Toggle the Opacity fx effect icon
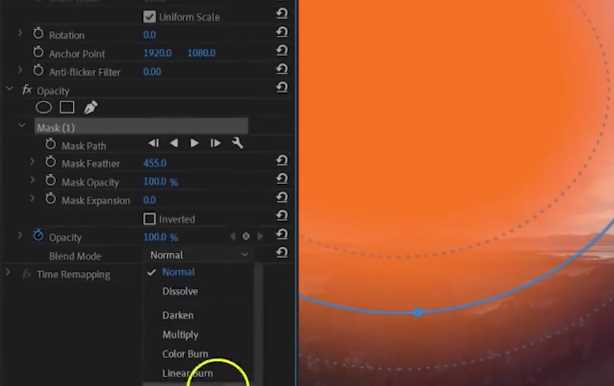Image resolution: width=614 pixels, height=386 pixels. click(27, 90)
